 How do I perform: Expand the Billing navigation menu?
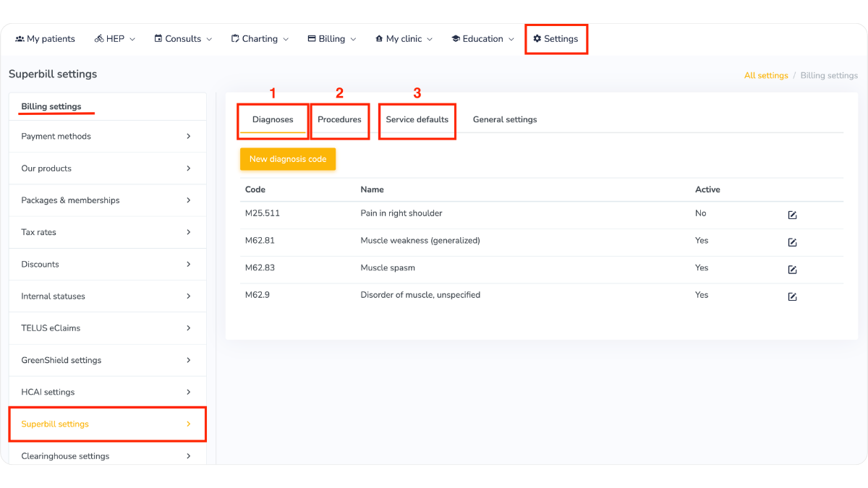331,39
